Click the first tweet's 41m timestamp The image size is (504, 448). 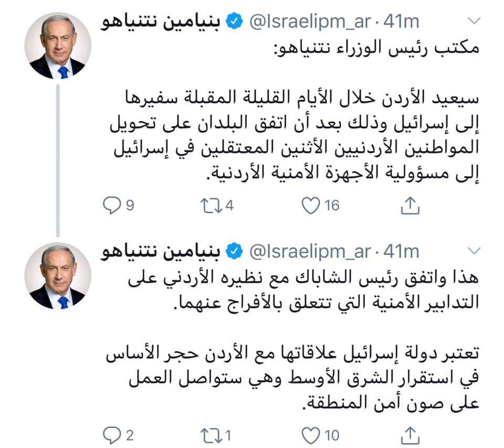(x=402, y=22)
